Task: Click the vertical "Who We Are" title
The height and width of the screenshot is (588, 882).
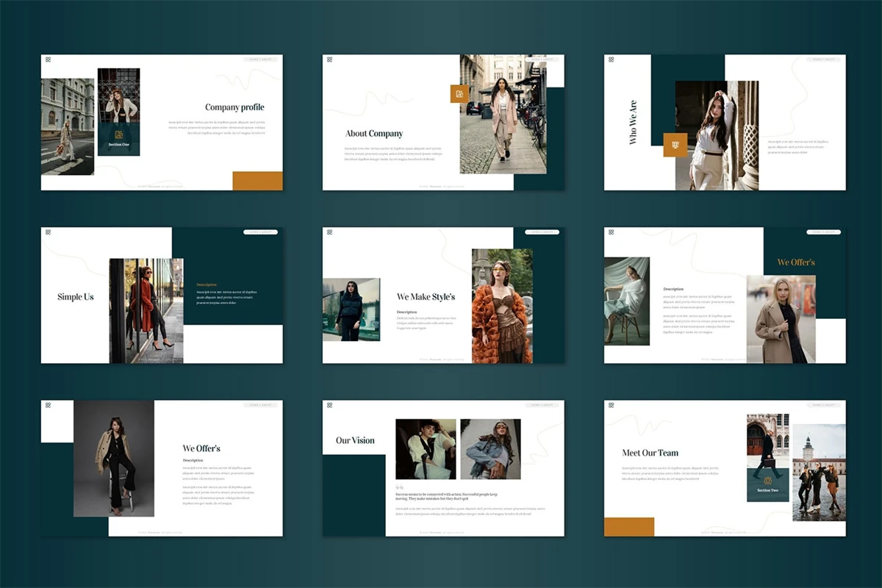Action: (x=633, y=123)
